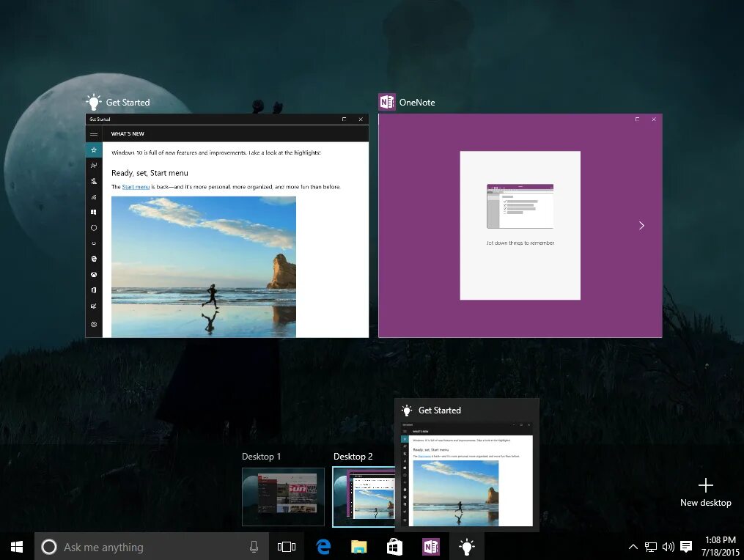Open the Action Center notifications icon
This screenshot has width=744, height=560.
(686, 547)
